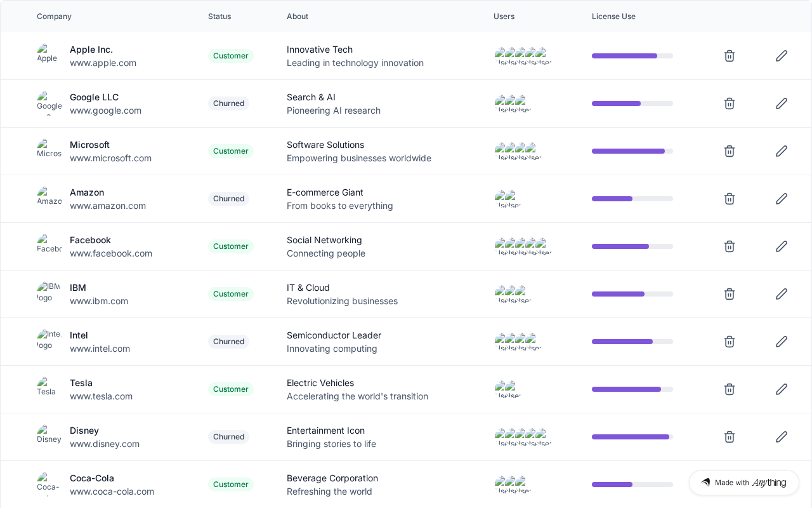The width and height of the screenshot is (812, 508).
Task: Delete the Disney row
Action: point(730,437)
